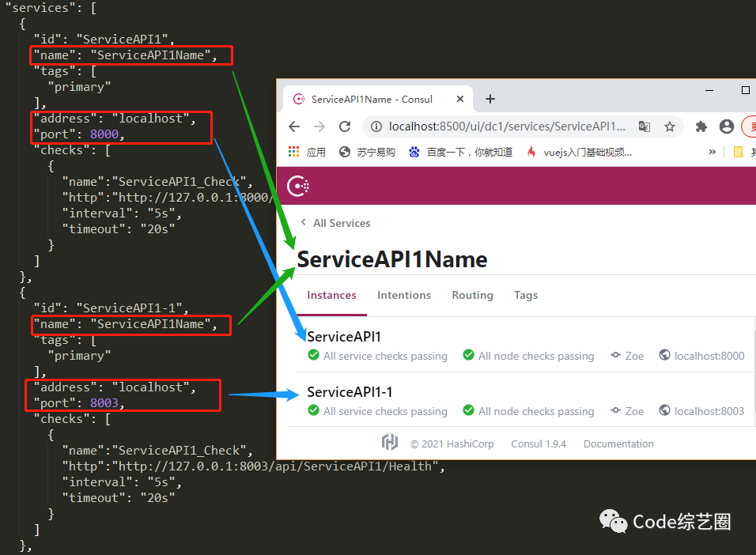The height and width of the screenshot is (555, 756).
Task: Click the Consul logo in the header
Action: (298, 186)
